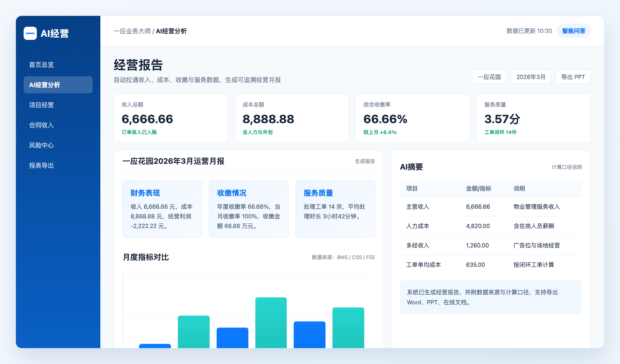Click the 成本总额 value 8,888.88
This screenshot has width=620, height=364.
268,119
